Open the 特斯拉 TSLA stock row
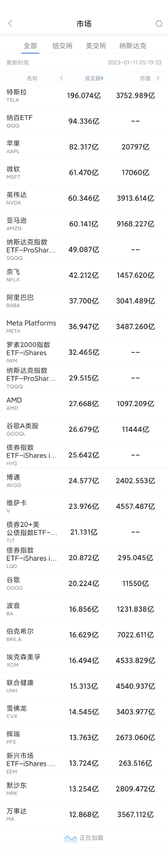 click(84, 95)
